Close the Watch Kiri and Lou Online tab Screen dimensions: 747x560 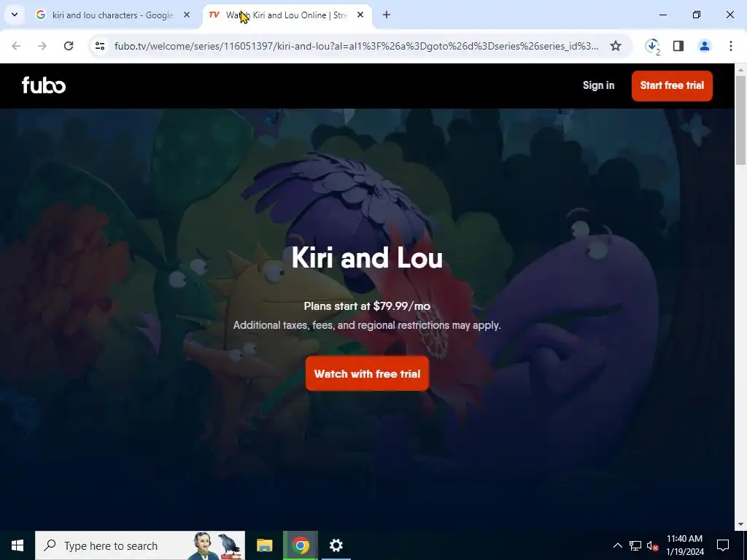(x=360, y=15)
